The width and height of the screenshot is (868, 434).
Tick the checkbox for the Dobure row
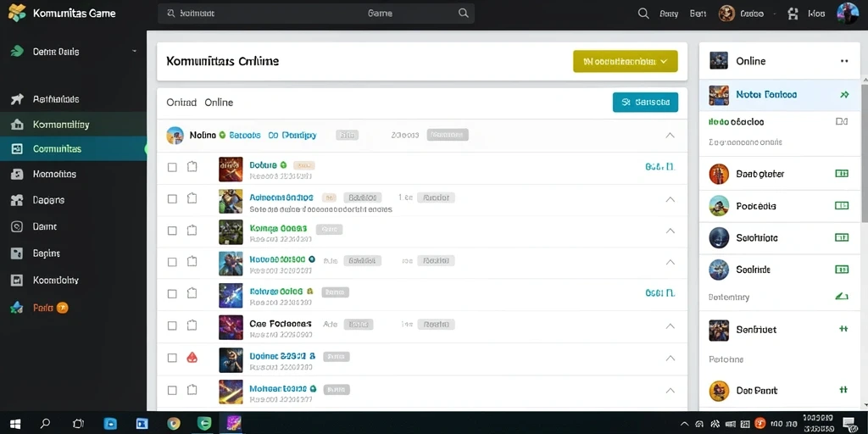coord(172,167)
